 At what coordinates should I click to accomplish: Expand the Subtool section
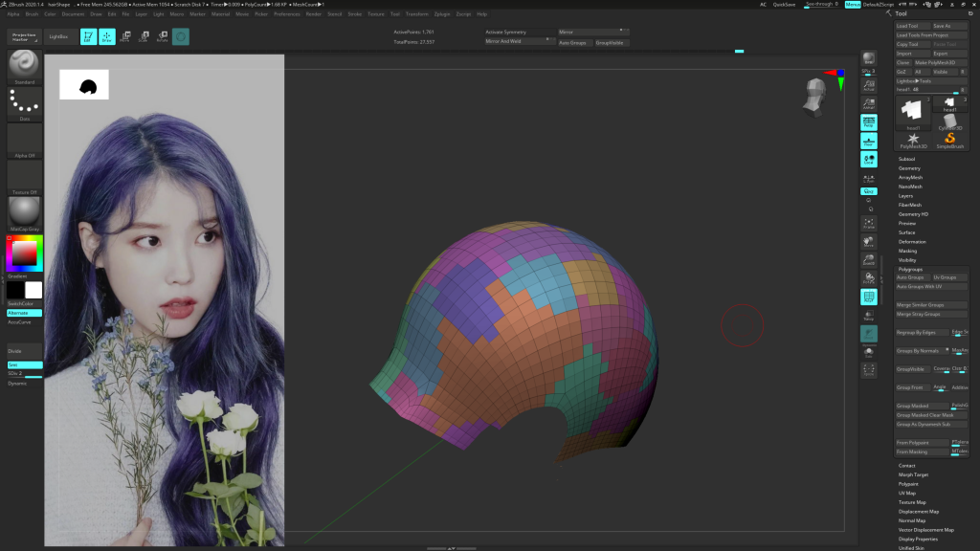[x=906, y=159]
